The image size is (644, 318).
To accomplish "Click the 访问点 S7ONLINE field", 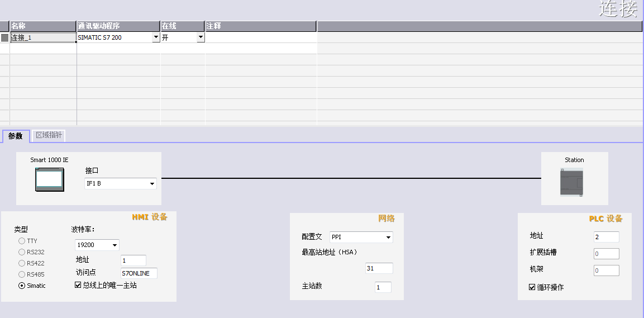I will [x=139, y=273].
